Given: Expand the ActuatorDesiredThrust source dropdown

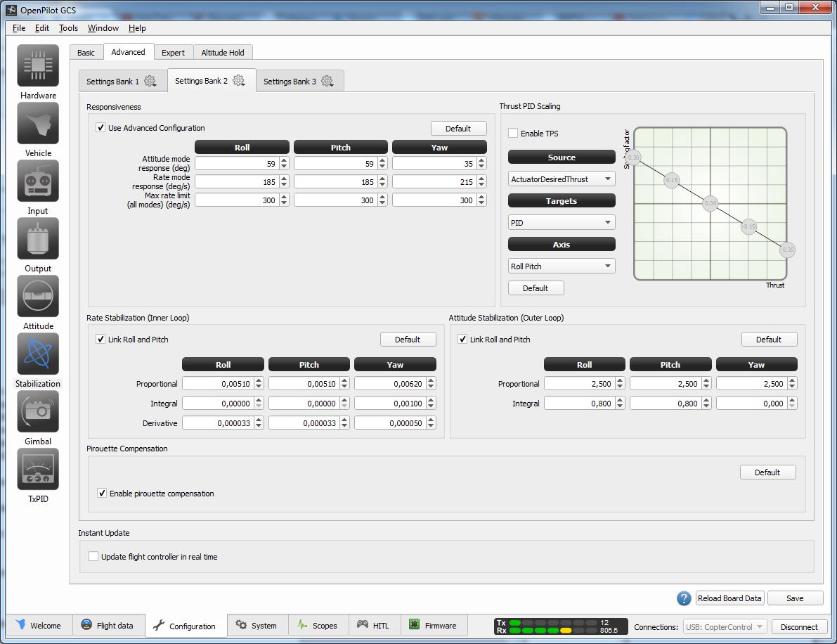Looking at the screenshot, I should pyautogui.click(x=561, y=179).
